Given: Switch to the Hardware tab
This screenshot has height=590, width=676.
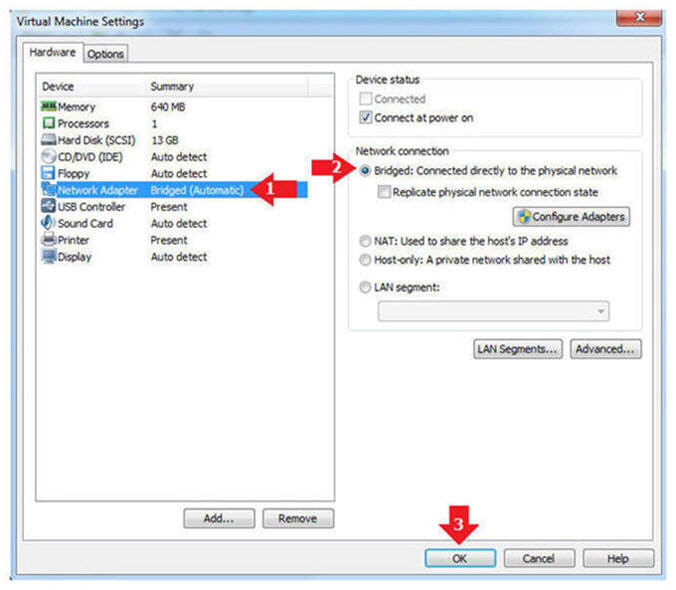Looking at the screenshot, I should [x=53, y=53].
